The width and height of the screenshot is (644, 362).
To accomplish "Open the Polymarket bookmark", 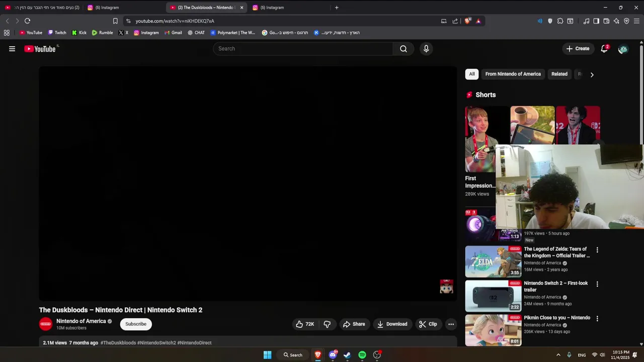I will tap(233, 33).
